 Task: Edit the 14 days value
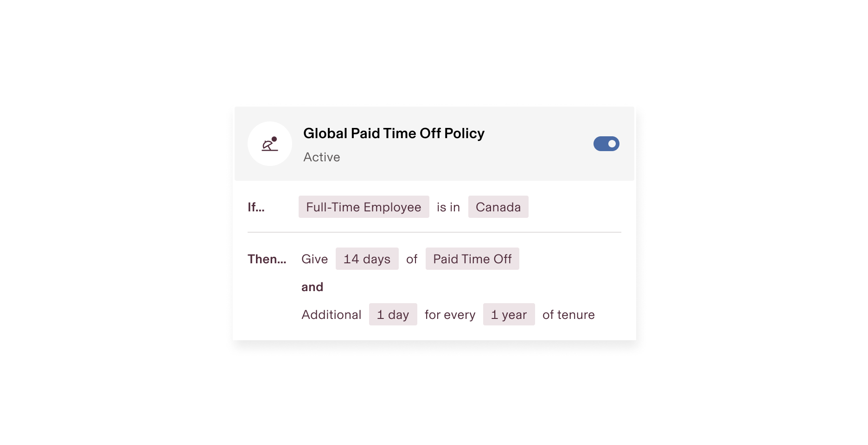point(367,259)
